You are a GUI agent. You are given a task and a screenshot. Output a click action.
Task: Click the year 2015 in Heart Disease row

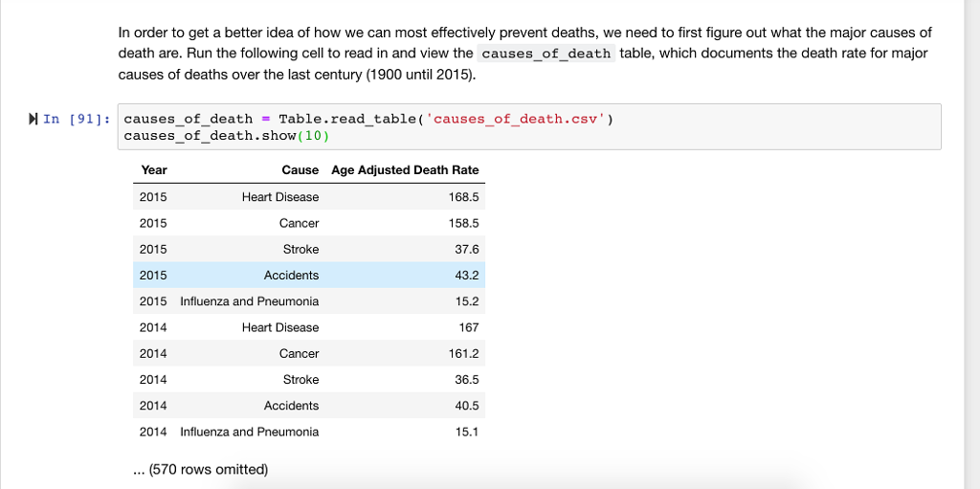click(153, 197)
